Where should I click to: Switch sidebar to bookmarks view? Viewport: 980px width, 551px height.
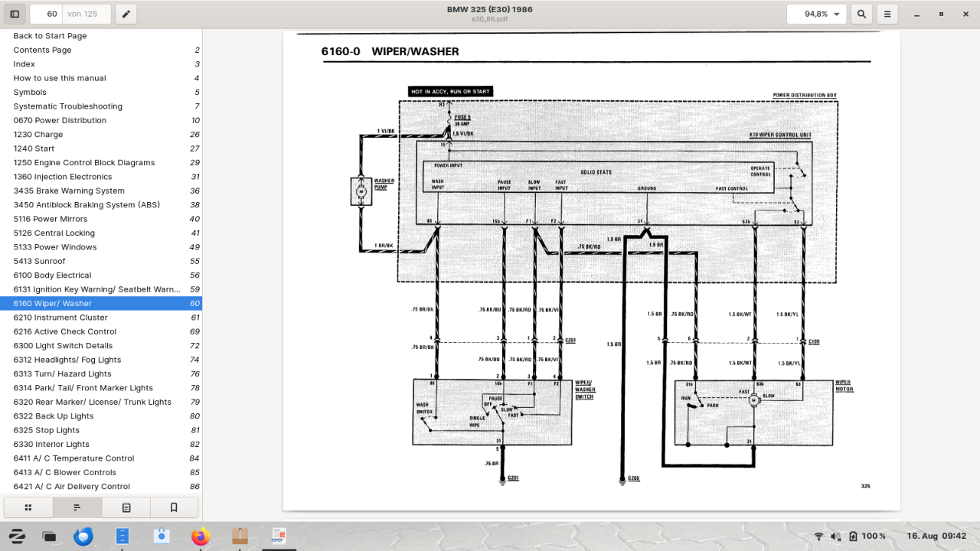[x=174, y=507]
